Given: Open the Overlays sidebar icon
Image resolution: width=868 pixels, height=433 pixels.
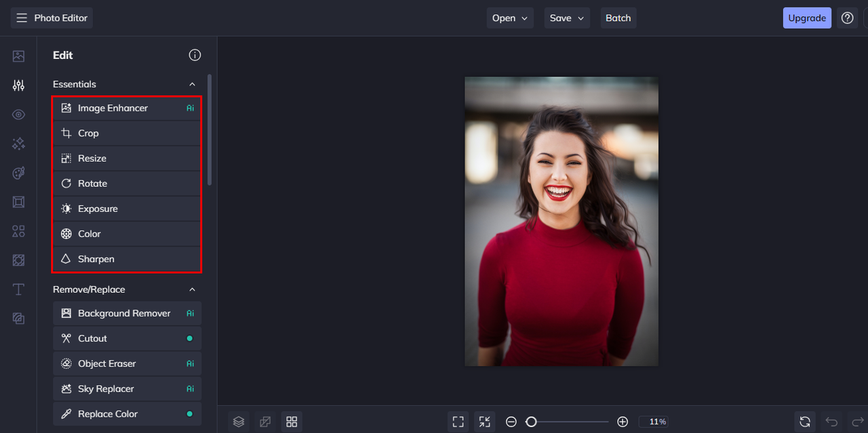Looking at the screenshot, I should [x=18, y=318].
